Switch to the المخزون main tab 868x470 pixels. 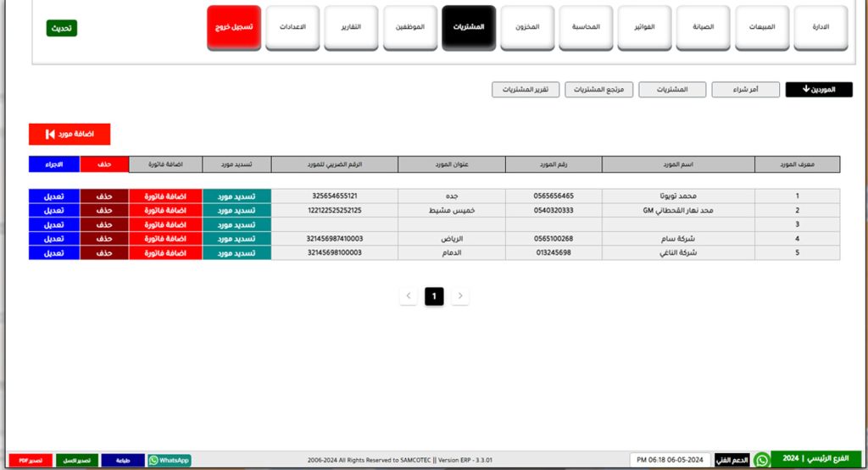point(527,27)
